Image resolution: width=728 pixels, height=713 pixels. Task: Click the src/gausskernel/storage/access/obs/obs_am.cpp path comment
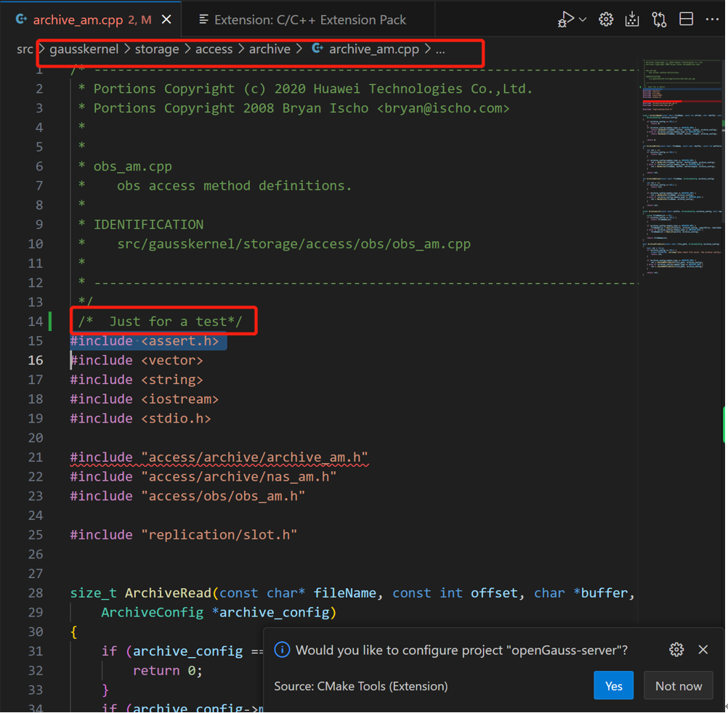(x=294, y=244)
